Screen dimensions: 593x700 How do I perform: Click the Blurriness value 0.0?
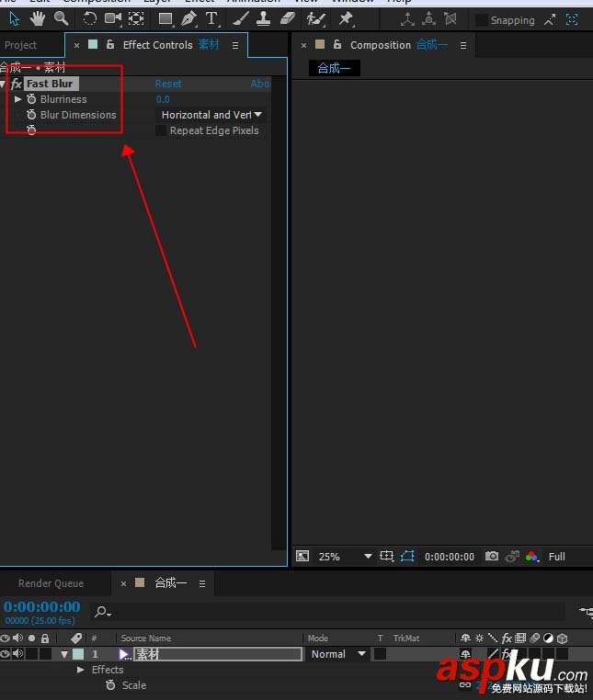[163, 99]
